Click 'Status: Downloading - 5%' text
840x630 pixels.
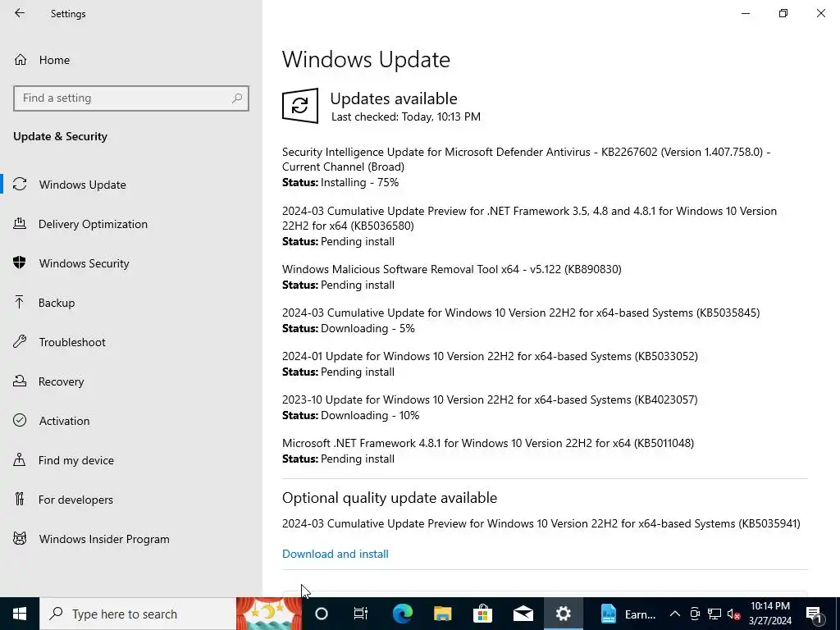(349, 328)
